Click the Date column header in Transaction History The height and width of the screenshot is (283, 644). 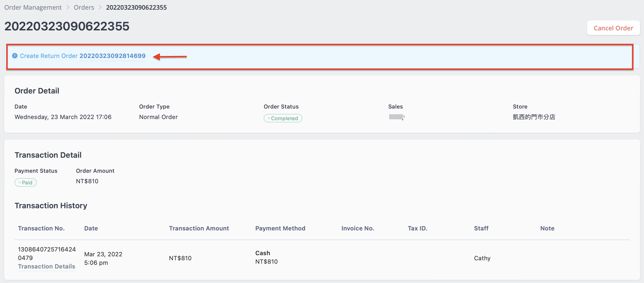pos(91,228)
